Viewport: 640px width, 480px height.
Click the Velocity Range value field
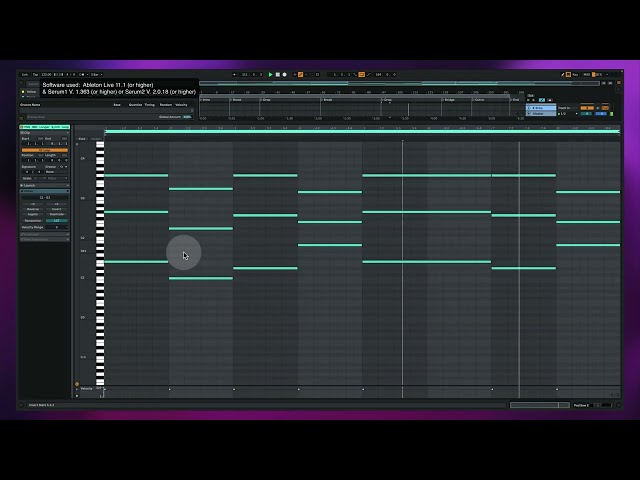pyautogui.click(x=57, y=227)
